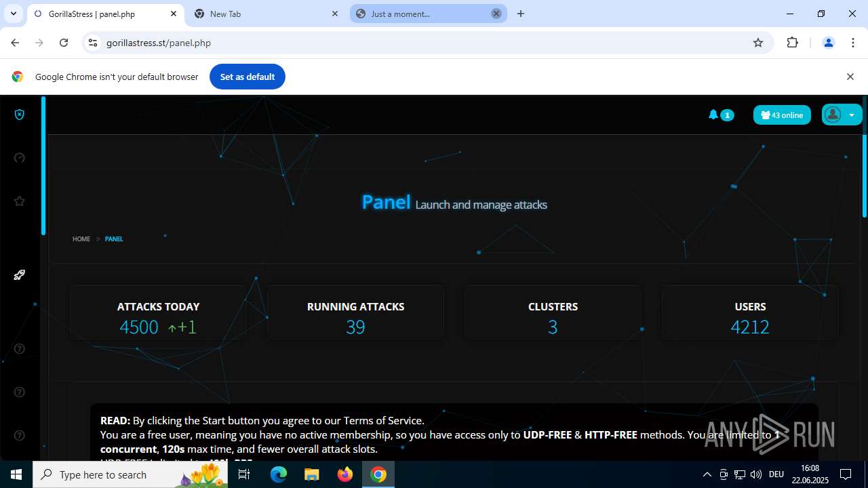Open the Chrome three-dot menu
The width and height of the screenshot is (868, 488).
pyautogui.click(x=853, y=43)
